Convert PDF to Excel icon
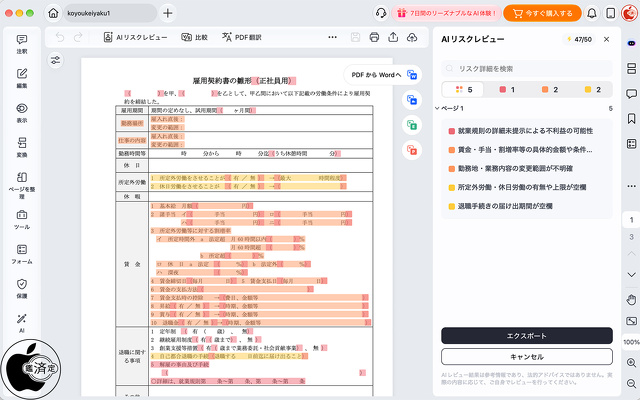640x400 pixels. pos(412,125)
